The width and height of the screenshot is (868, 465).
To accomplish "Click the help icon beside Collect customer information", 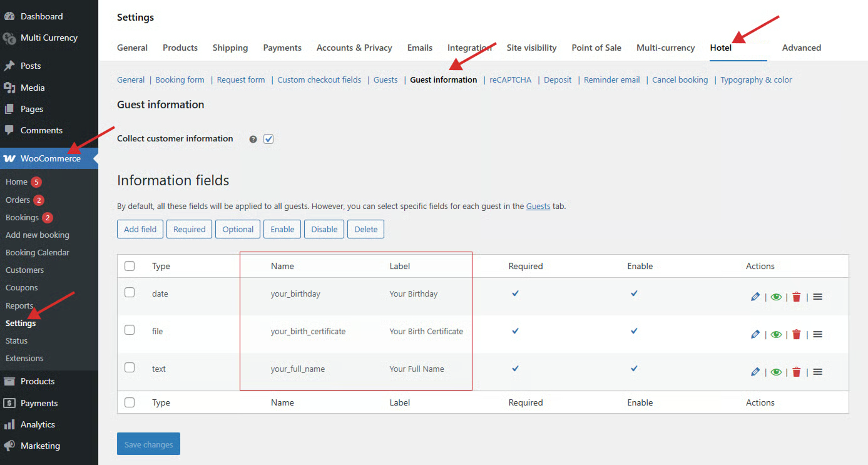I will [253, 140].
